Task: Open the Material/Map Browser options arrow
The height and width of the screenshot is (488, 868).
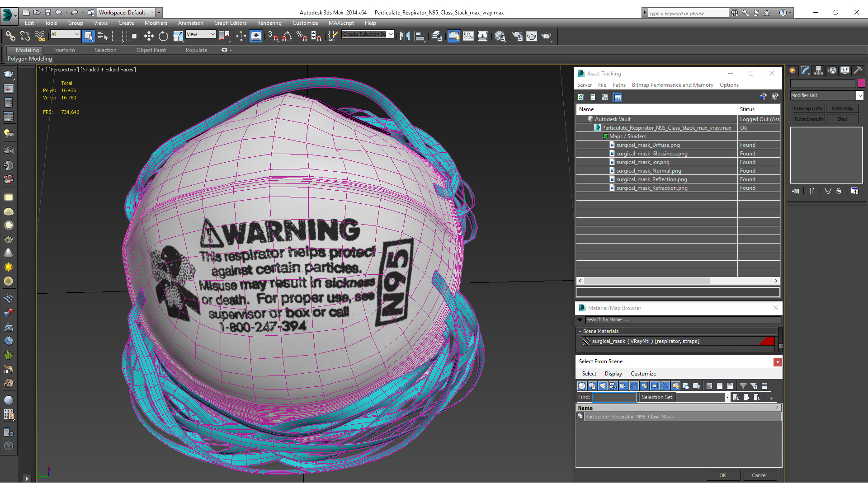Action: tap(580, 320)
